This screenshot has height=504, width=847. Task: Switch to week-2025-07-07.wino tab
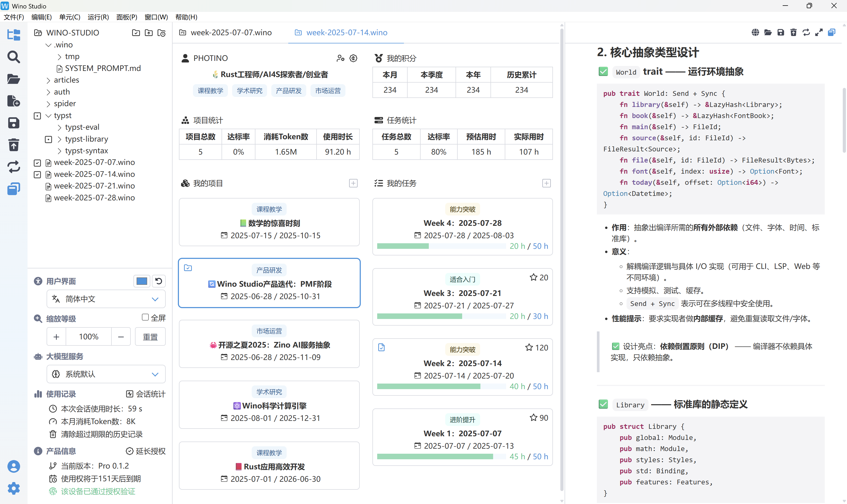coord(231,33)
